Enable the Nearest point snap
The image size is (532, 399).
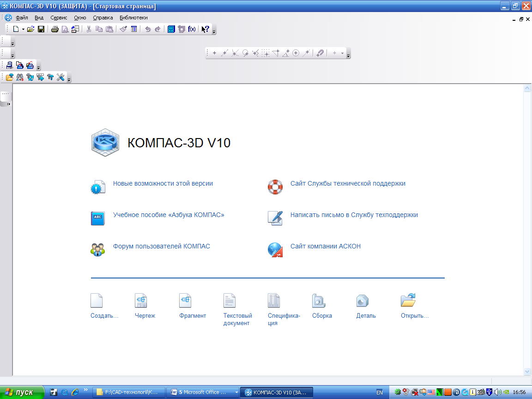[214, 53]
